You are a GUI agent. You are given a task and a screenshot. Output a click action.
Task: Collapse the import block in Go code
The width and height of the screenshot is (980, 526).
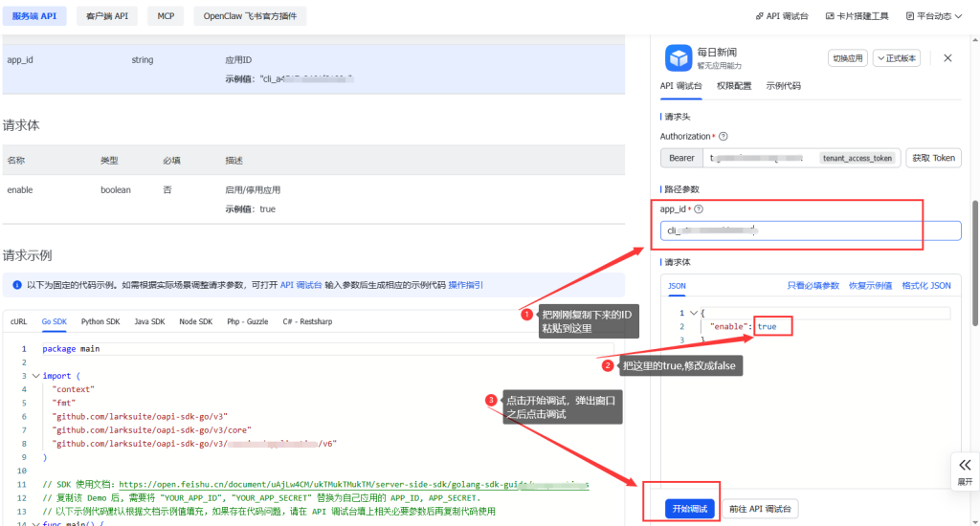tap(35, 376)
